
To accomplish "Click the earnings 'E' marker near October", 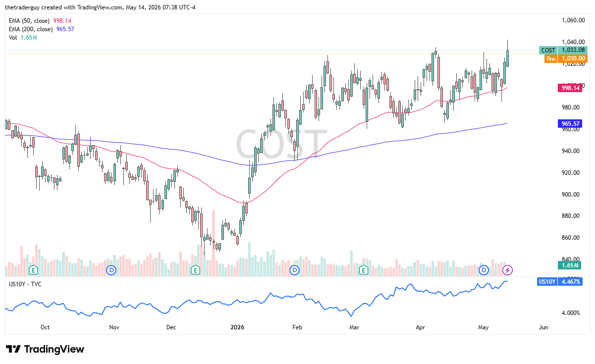I will [33, 270].
